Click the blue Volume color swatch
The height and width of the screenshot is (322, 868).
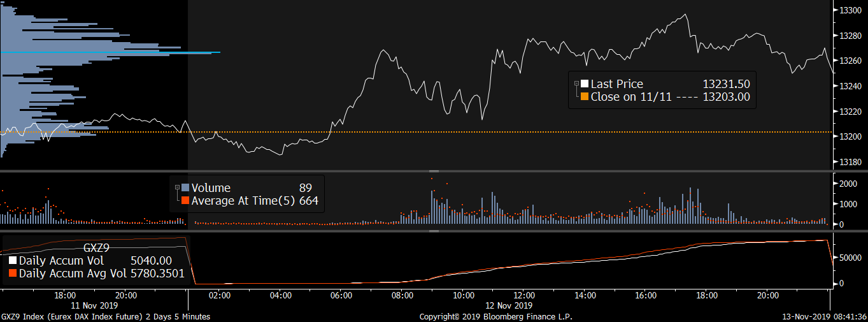pos(185,187)
